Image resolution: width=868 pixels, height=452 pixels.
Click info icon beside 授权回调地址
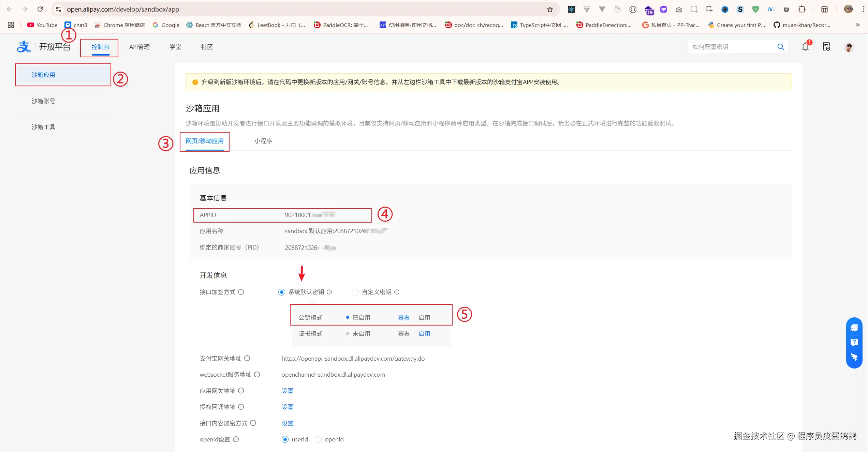click(241, 407)
